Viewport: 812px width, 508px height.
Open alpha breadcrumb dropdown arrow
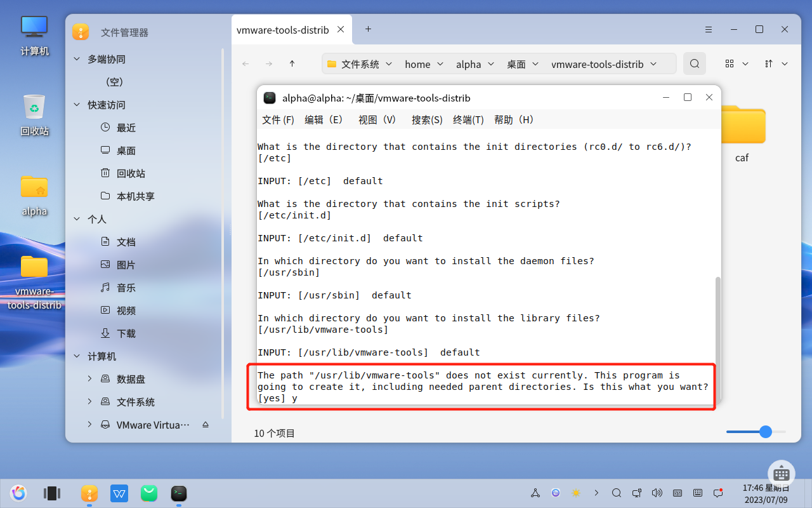click(490, 64)
